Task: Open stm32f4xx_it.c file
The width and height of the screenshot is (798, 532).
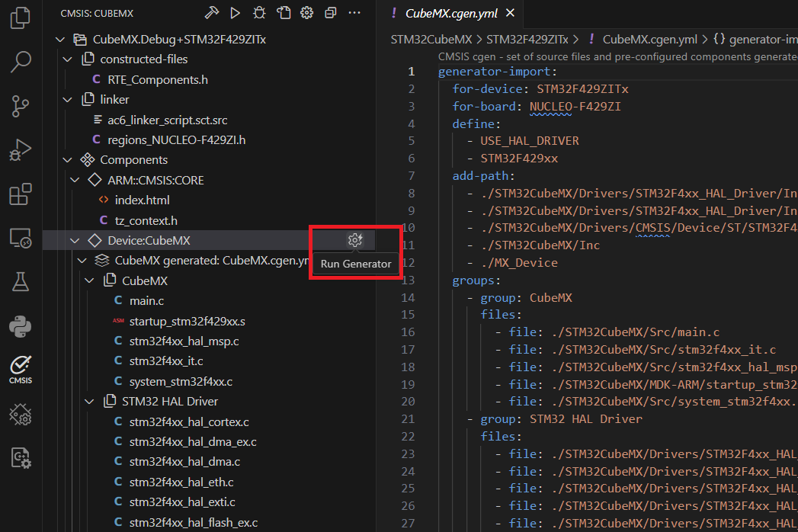Action: [x=166, y=361]
